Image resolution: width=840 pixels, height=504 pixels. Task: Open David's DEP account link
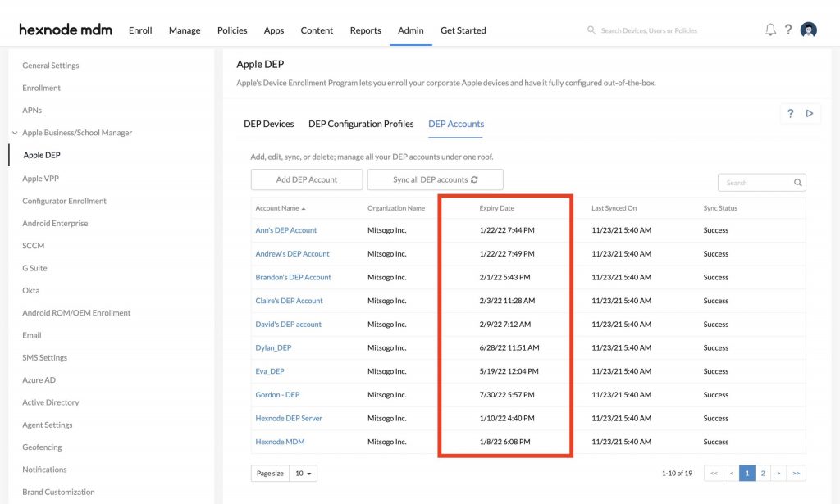288,325
